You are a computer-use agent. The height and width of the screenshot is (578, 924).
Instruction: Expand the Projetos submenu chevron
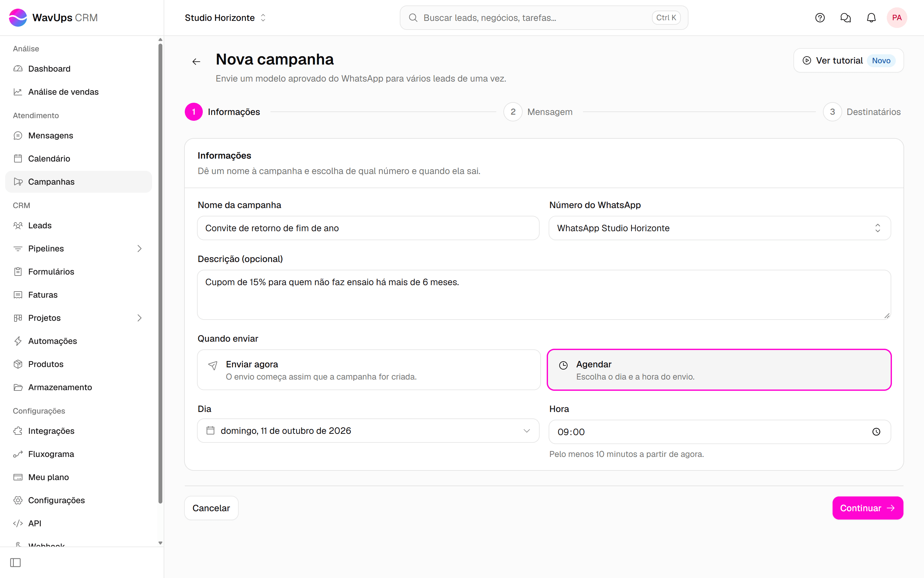coord(139,318)
